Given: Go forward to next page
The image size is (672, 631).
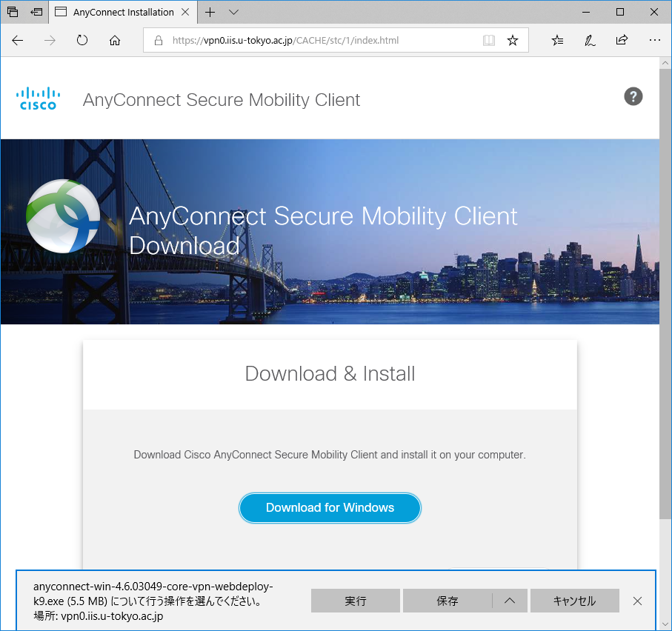Looking at the screenshot, I should tap(50, 40).
